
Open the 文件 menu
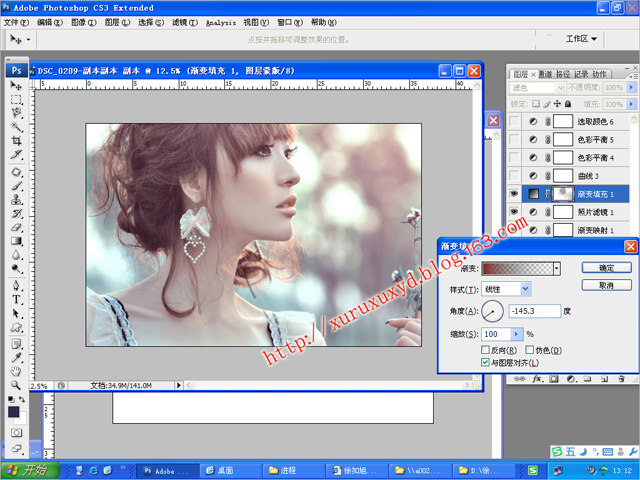(16, 22)
